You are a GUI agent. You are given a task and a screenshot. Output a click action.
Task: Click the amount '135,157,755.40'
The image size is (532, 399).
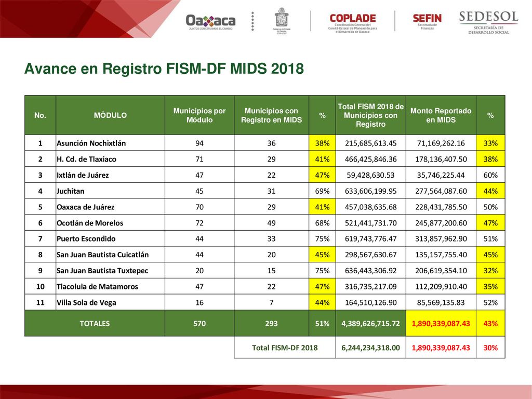click(441, 255)
